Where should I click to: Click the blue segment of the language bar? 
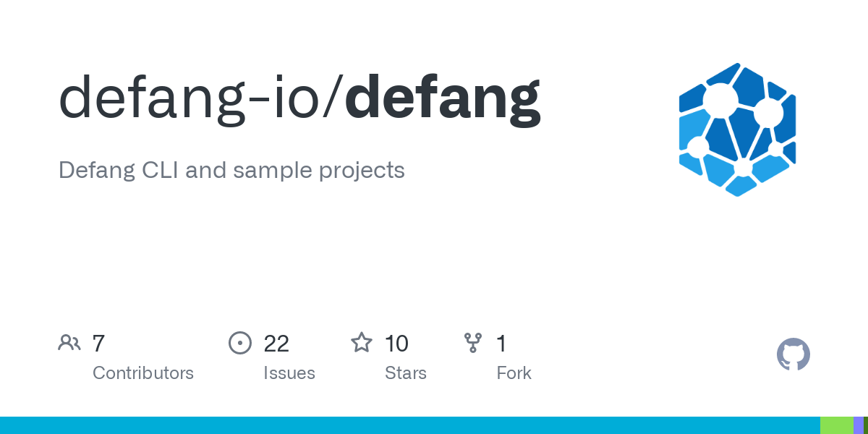pyautogui.click(x=409, y=425)
